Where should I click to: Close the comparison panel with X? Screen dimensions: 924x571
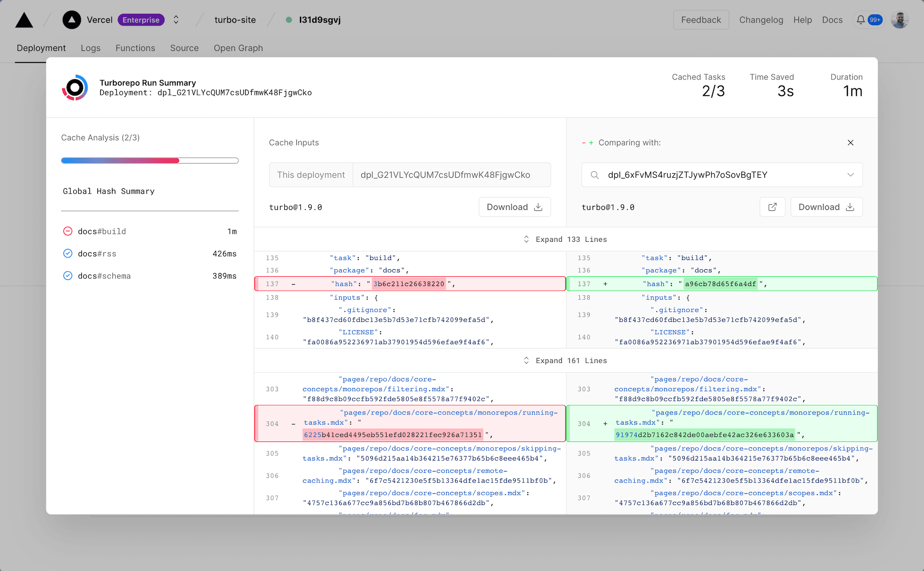pyautogui.click(x=850, y=143)
